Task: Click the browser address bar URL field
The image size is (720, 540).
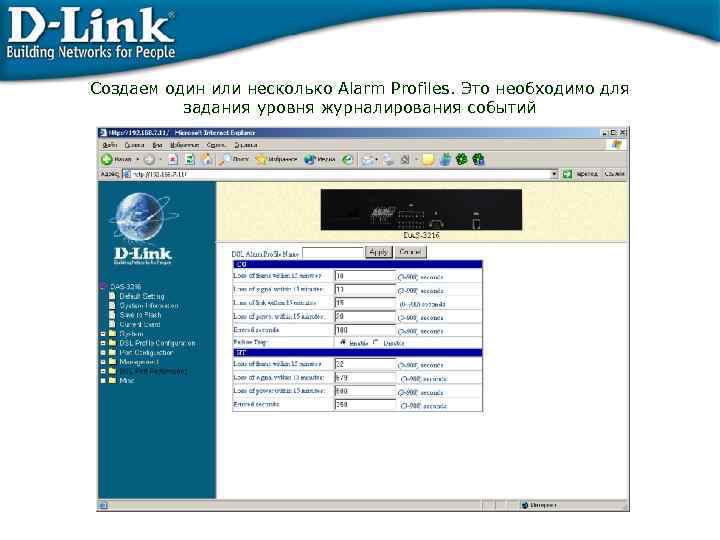Action: (x=340, y=174)
